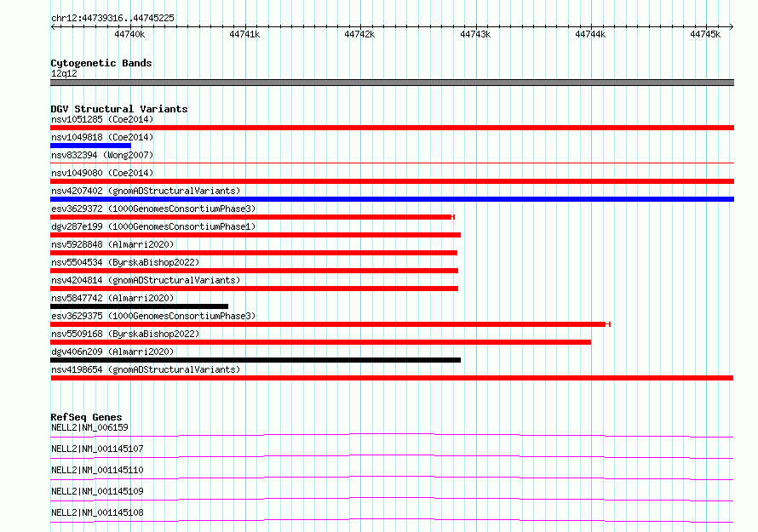The width and height of the screenshot is (758, 532).
Task: Click the 44740k ruler label
Action: [x=129, y=34]
